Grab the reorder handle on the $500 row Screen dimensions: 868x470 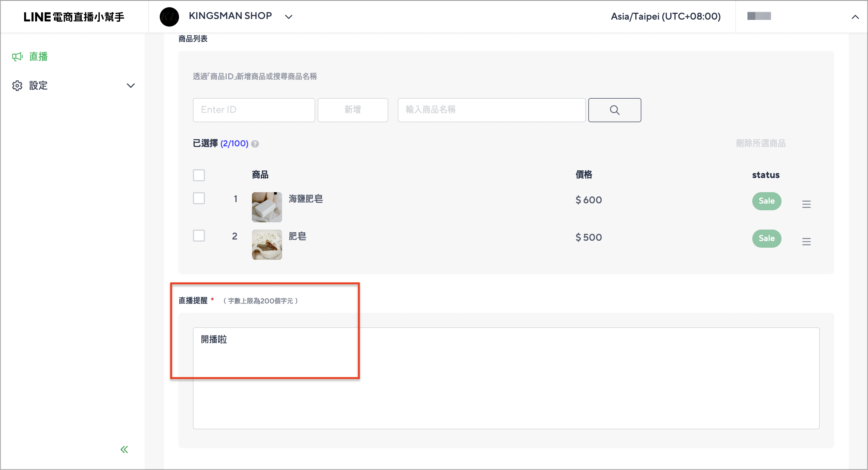coord(806,242)
